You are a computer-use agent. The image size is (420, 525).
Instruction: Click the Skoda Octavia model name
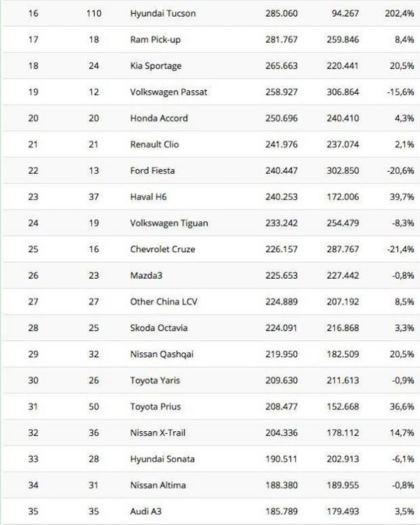[x=159, y=328]
